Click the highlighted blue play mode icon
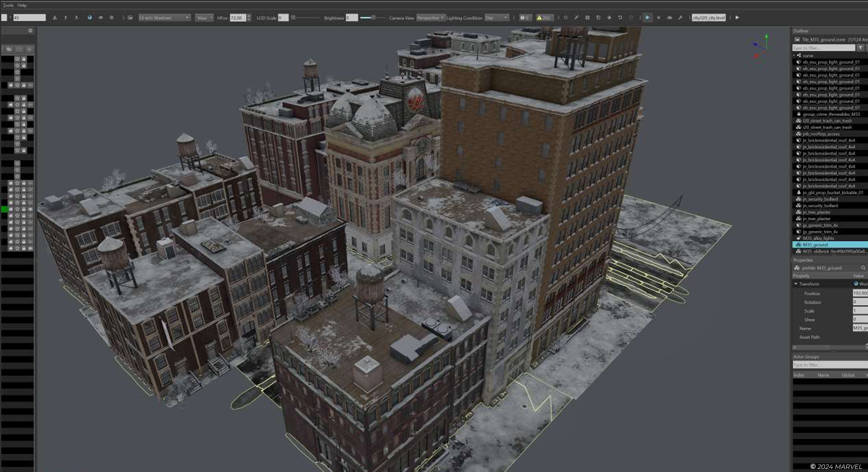 [x=647, y=18]
